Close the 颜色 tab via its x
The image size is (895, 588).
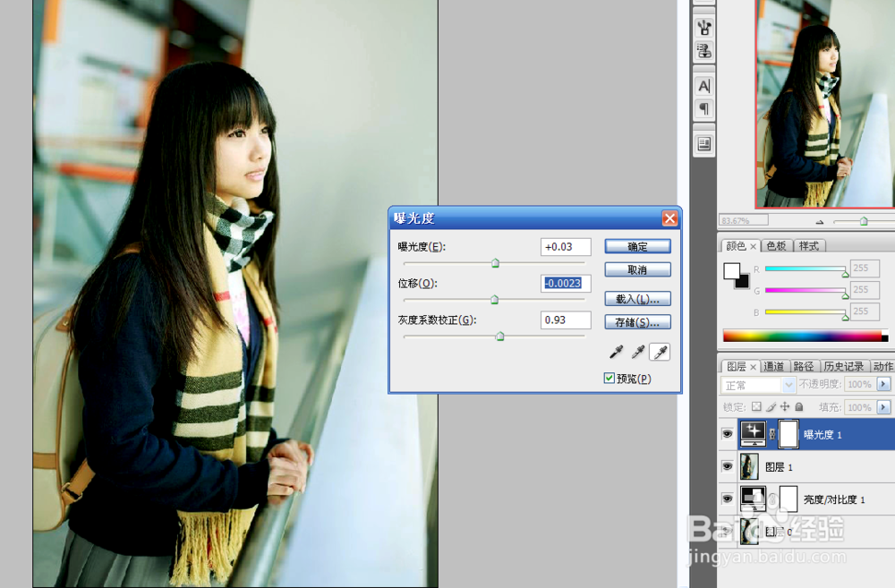pyautogui.click(x=753, y=246)
